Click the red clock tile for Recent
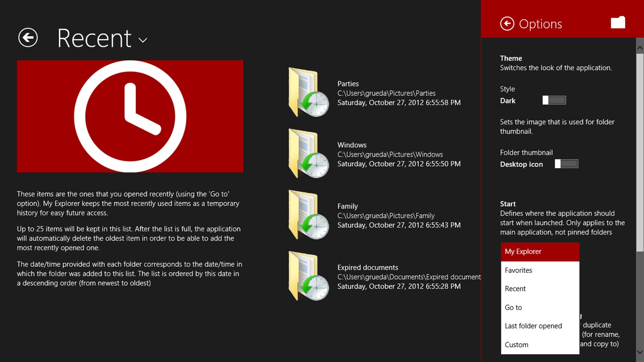 (x=130, y=116)
